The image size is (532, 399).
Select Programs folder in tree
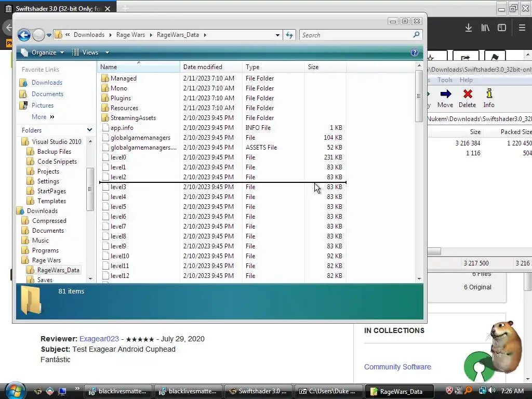tap(45, 250)
